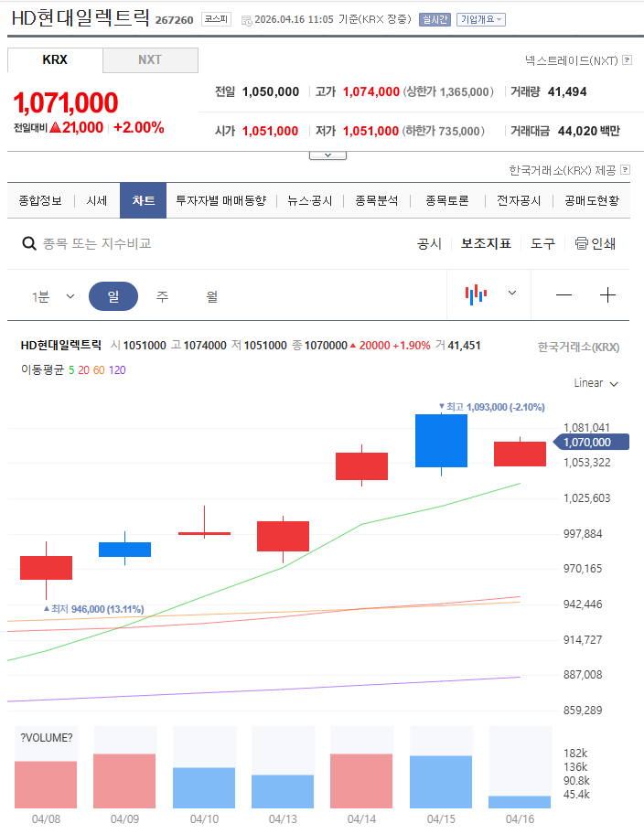Zoom in chart with plus icon

coord(607,295)
